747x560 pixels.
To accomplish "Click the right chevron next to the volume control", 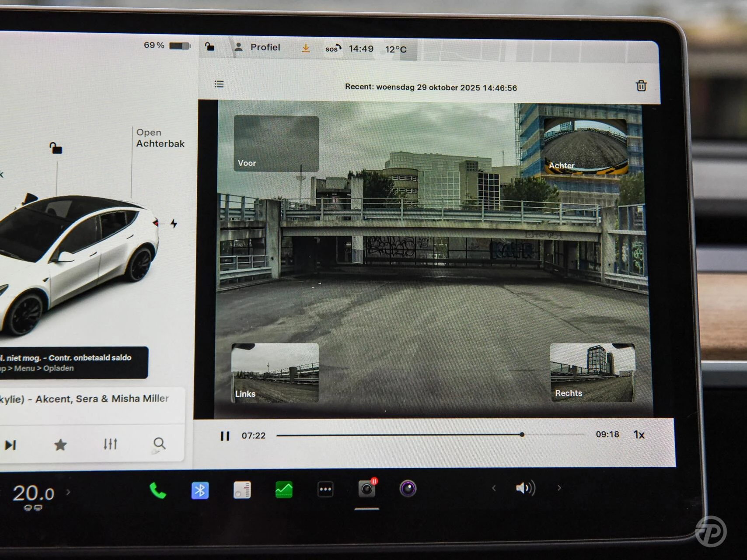I will click(x=559, y=487).
